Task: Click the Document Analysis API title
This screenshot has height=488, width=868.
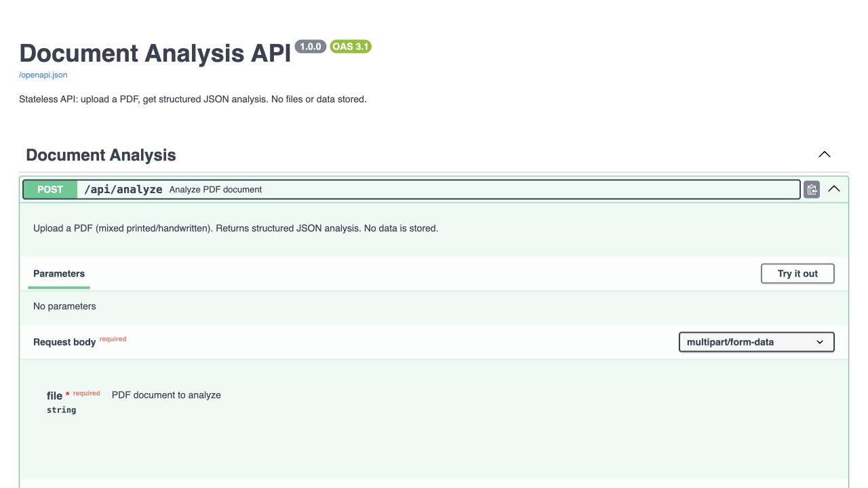Action: point(155,54)
